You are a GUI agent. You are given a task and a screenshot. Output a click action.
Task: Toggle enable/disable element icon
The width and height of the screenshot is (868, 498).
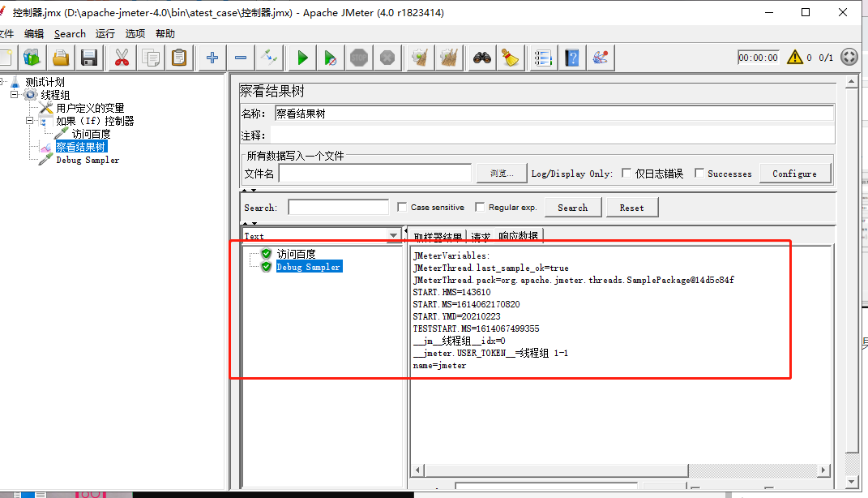tap(270, 58)
